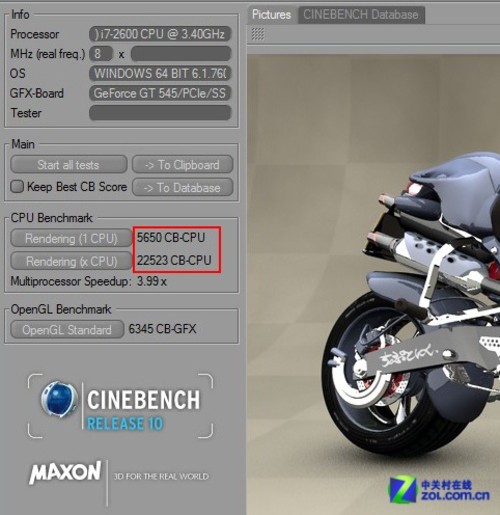Click the Processor name field
This screenshot has height=515, width=500.
pyautogui.click(x=160, y=34)
